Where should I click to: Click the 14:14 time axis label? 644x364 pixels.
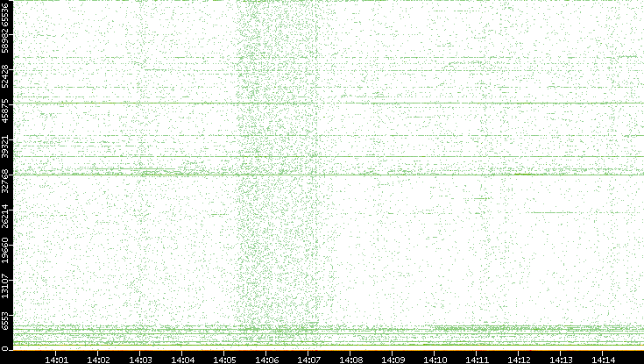pos(603,358)
